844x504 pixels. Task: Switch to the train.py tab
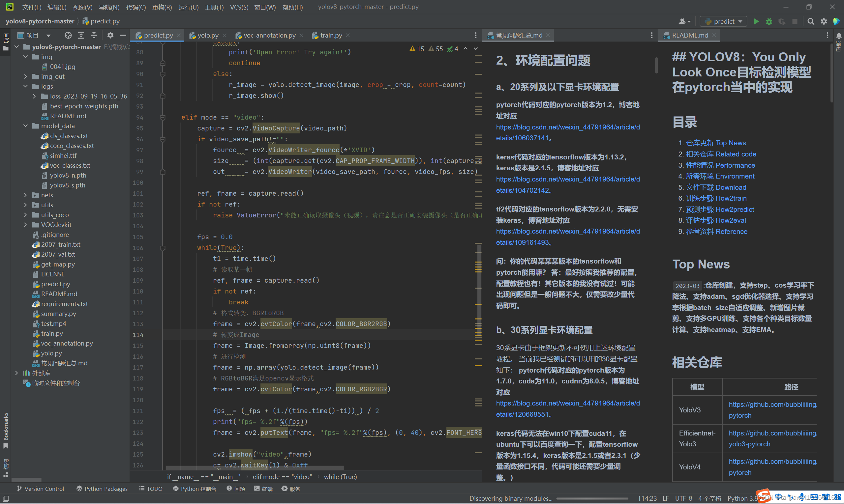pyautogui.click(x=331, y=35)
